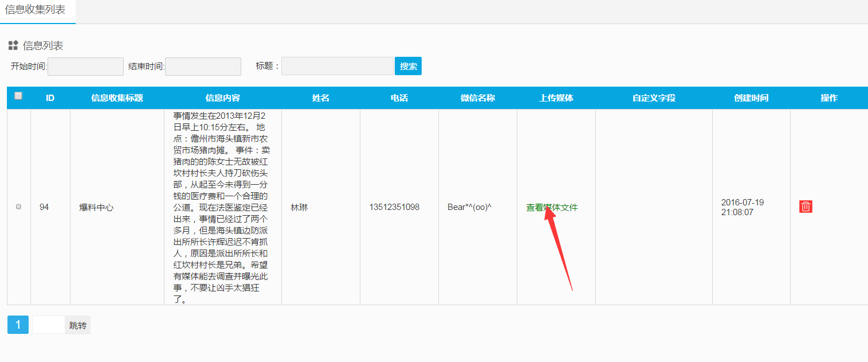
Task: Switch to the 信息收集列表 tab
Action: (x=36, y=10)
